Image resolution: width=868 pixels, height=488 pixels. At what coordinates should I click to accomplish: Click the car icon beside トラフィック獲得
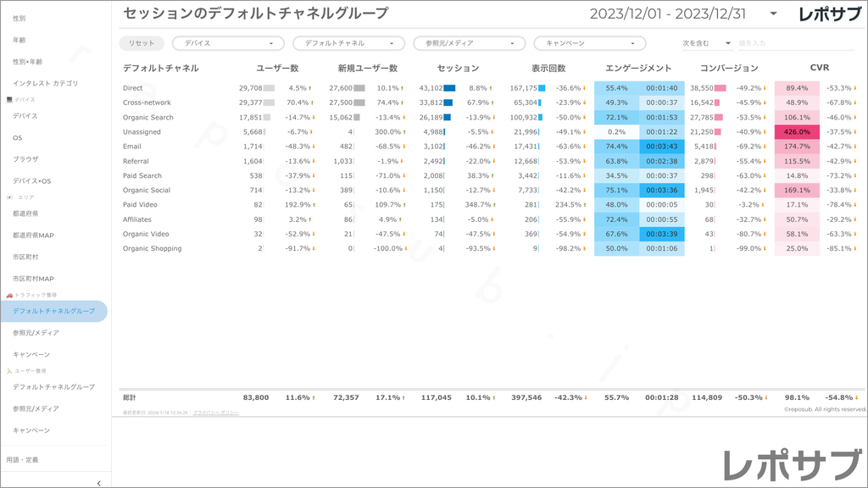9,295
